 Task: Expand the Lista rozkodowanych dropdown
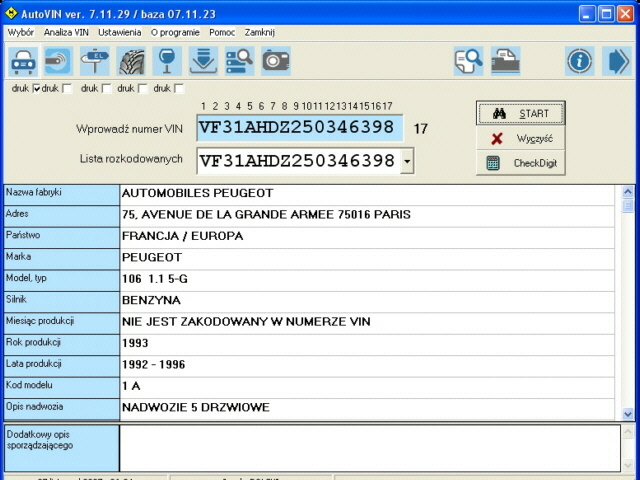coord(406,161)
